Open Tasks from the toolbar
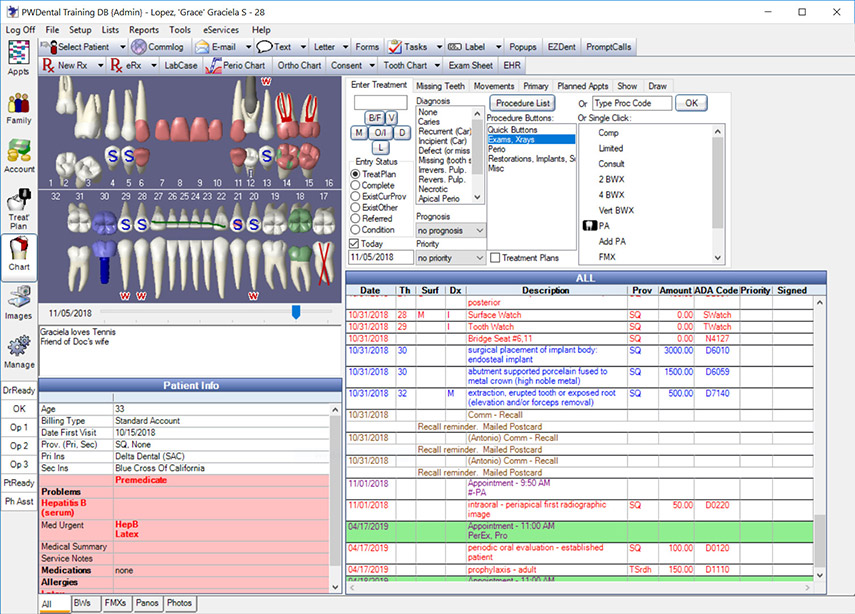 click(408, 47)
